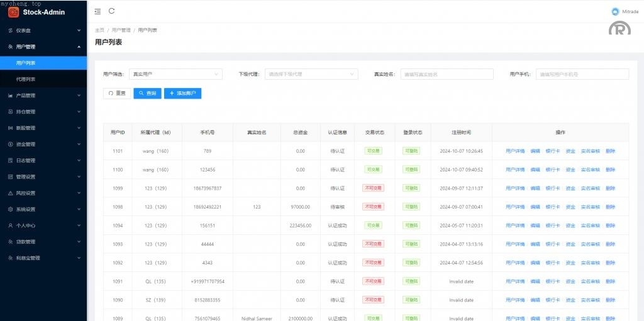Open the 风控设置 sidebar menu
Image resolution: width=644 pixels, height=321 pixels.
coord(43,193)
